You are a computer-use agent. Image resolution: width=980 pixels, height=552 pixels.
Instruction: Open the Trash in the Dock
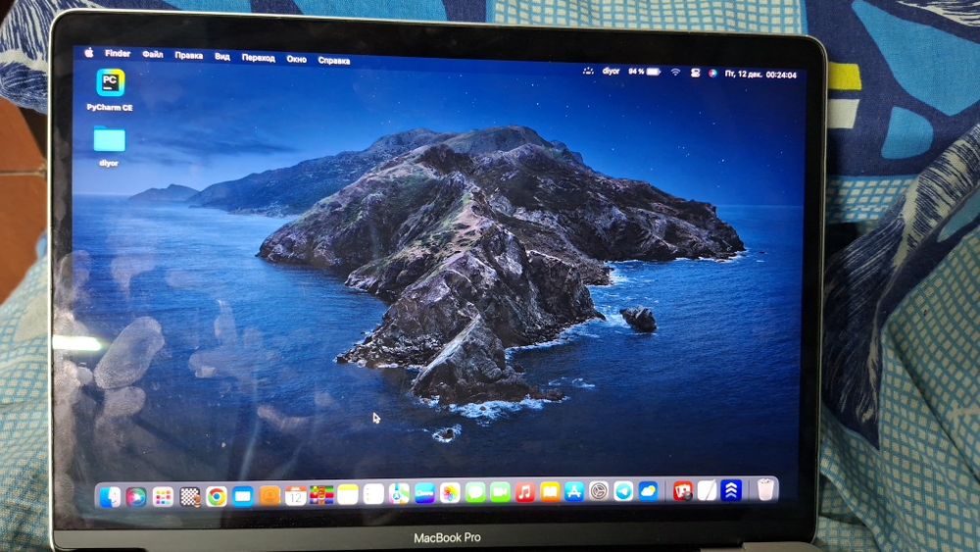tap(765, 489)
